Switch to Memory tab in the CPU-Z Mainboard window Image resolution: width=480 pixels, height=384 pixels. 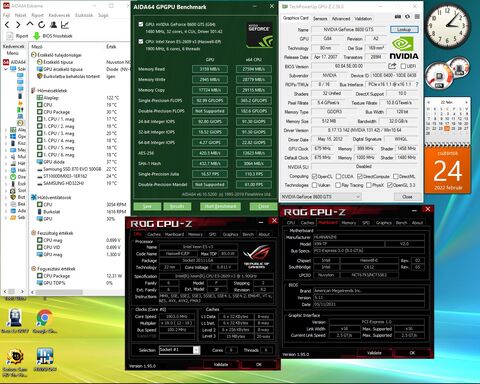point(348,223)
